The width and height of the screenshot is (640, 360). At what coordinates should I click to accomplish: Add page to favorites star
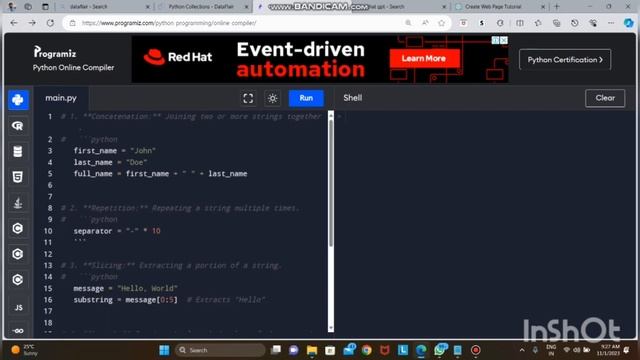coord(442,23)
